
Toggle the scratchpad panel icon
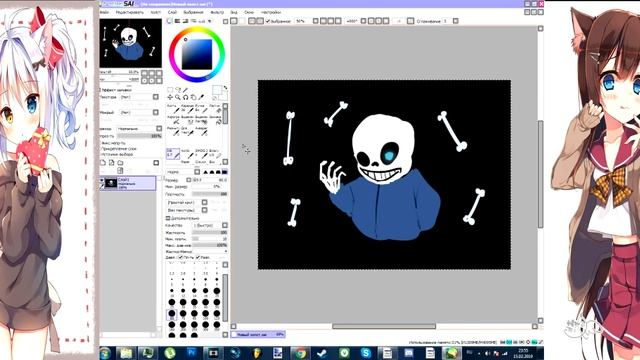209,21
